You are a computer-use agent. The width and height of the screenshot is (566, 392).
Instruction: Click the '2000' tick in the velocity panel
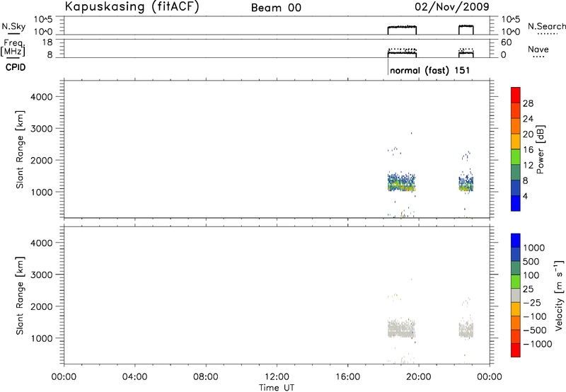pos(41,306)
